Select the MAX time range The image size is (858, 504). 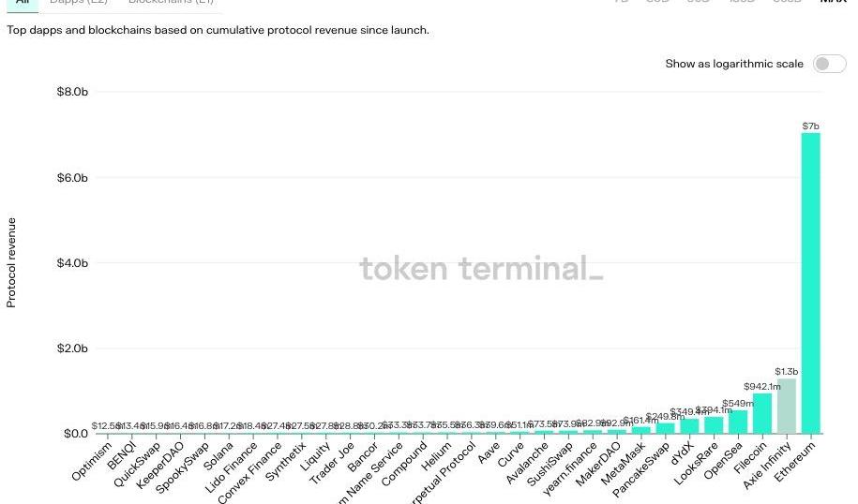(833, 2)
